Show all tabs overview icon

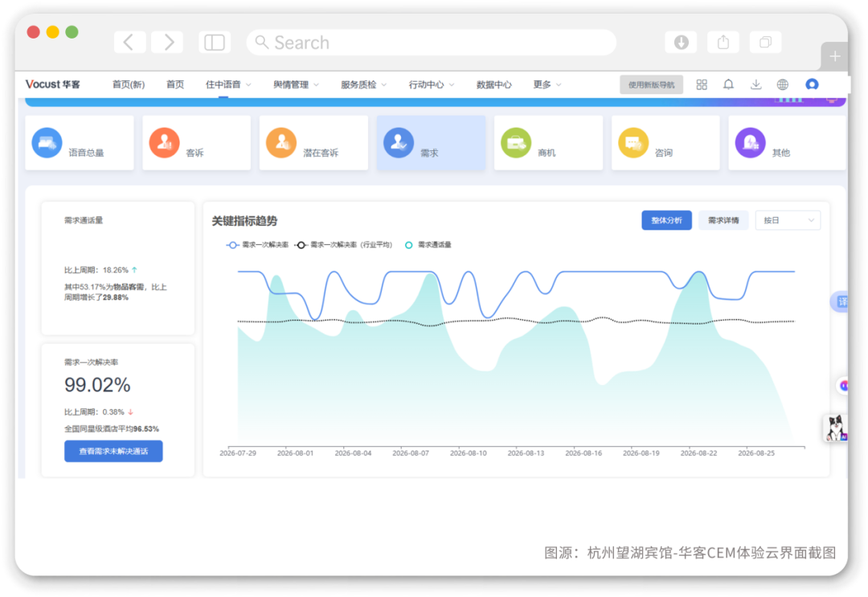[765, 42]
